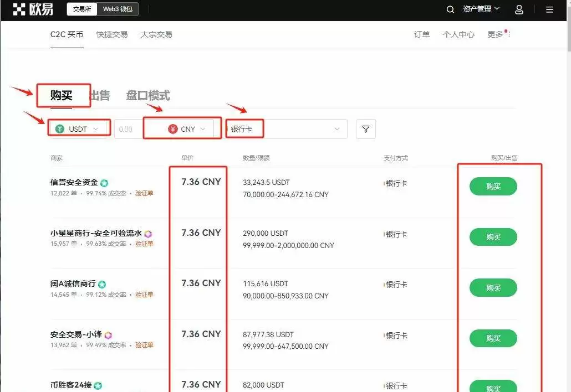Open the hamburger menu icon
This screenshot has width=571, height=392.
pyautogui.click(x=549, y=9)
